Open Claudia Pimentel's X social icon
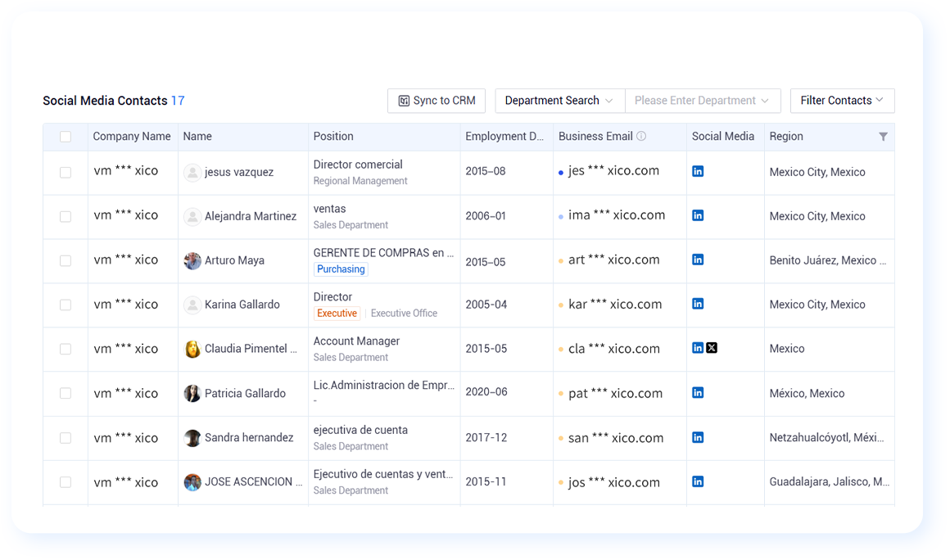 coord(712,347)
